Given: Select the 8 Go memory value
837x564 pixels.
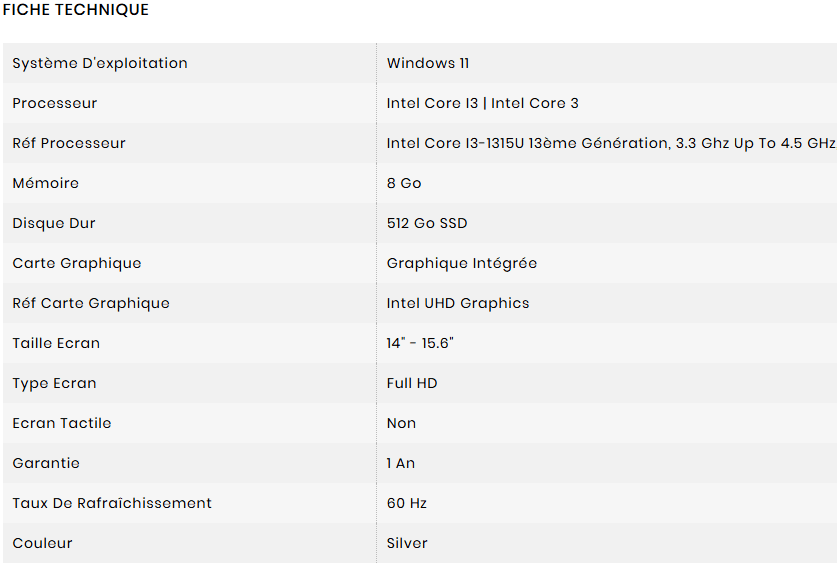Looking at the screenshot, I should 404,183.
